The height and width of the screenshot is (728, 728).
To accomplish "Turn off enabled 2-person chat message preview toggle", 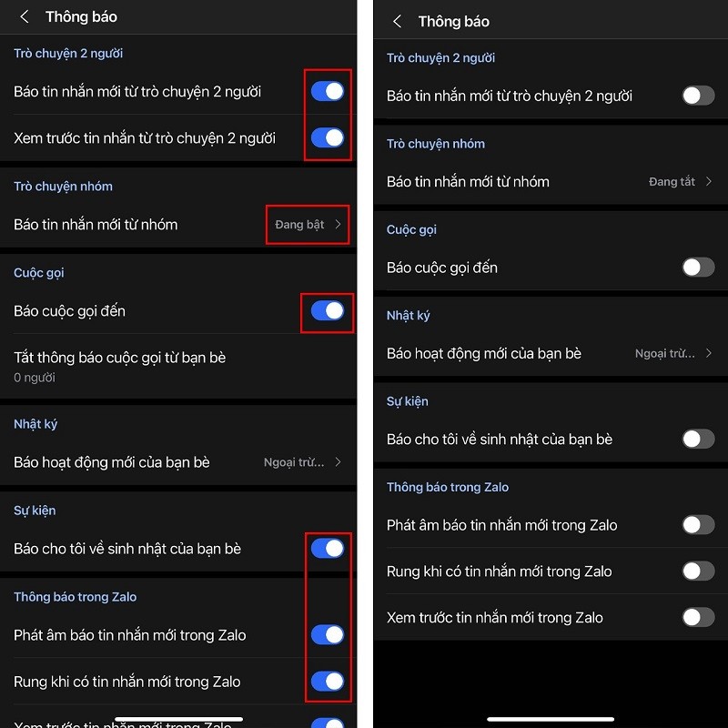I will (x=328, y=138).
